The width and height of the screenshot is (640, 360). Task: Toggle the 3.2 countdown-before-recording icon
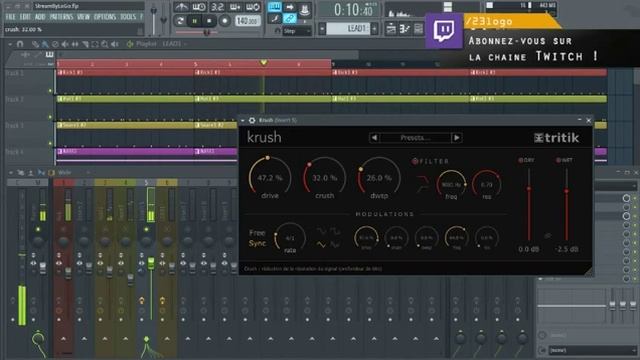point(217,7)
